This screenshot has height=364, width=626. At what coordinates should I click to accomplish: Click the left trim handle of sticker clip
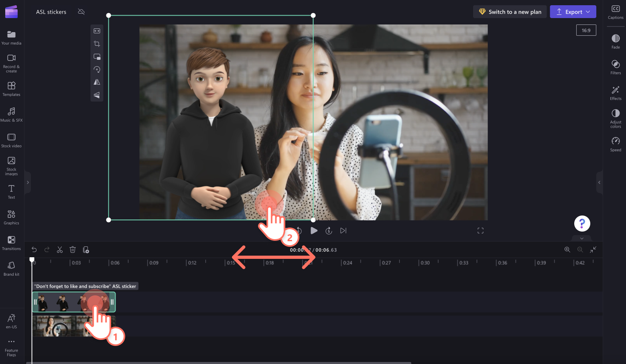point(35,302)
